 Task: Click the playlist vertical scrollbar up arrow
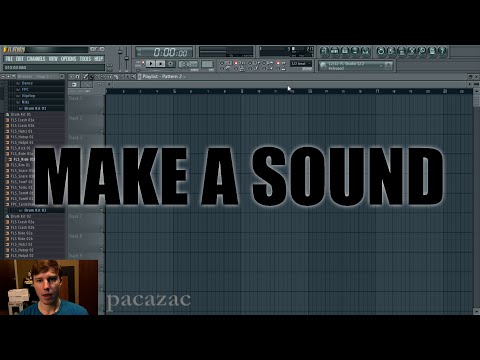click(x=476, y=91)
